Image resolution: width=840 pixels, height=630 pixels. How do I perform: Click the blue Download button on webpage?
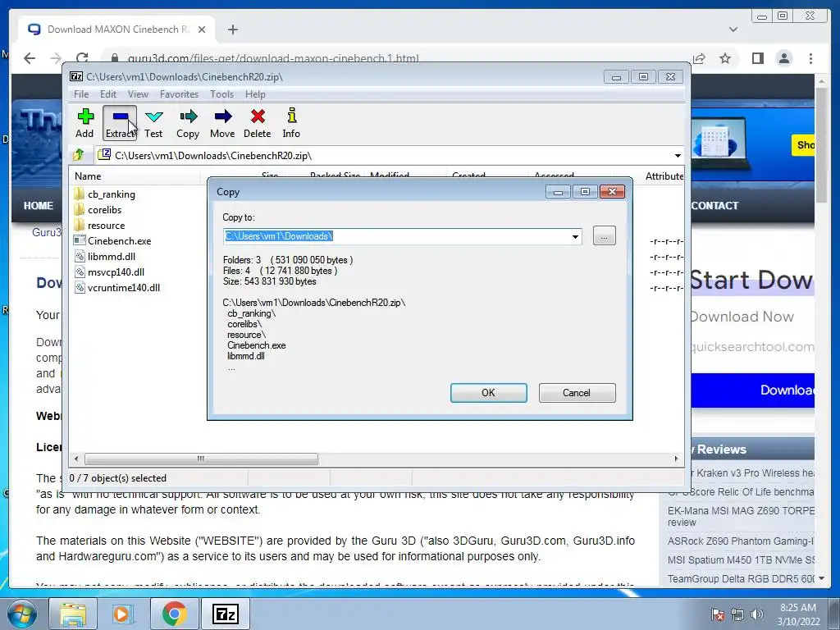753,390
